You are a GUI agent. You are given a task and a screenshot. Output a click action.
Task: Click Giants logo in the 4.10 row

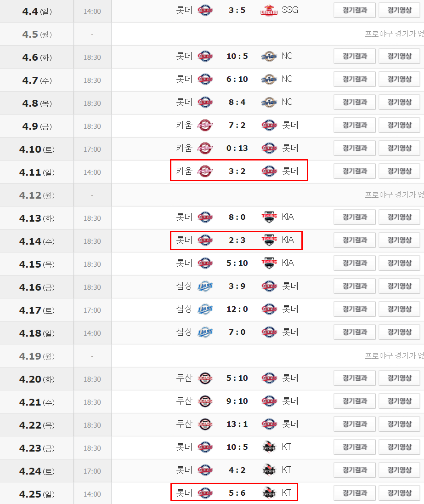click(269, 148)
